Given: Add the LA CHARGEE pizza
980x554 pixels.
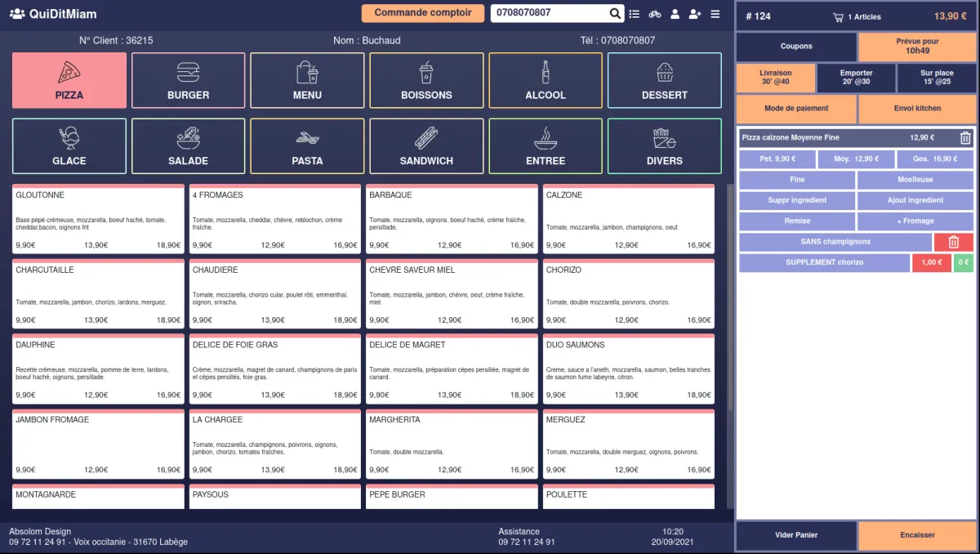Looking at the screenshot, I should point(275,444).
